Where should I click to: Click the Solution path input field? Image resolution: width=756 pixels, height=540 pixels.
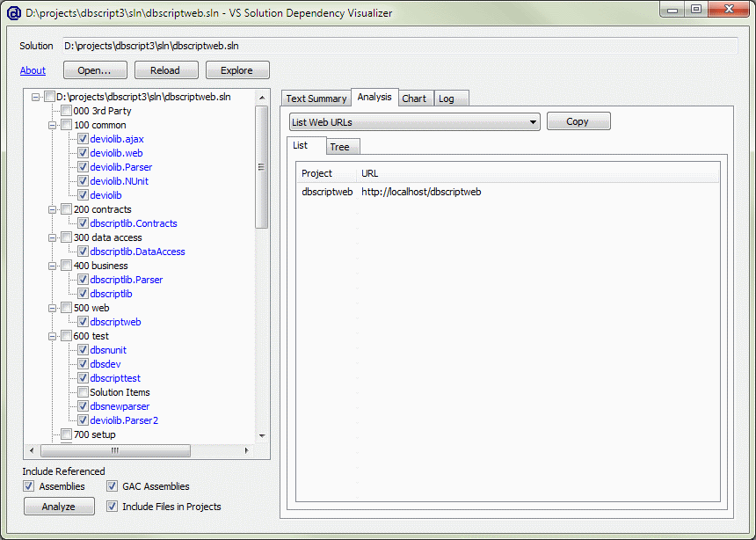pyautogui.click(x=400, y=46)
